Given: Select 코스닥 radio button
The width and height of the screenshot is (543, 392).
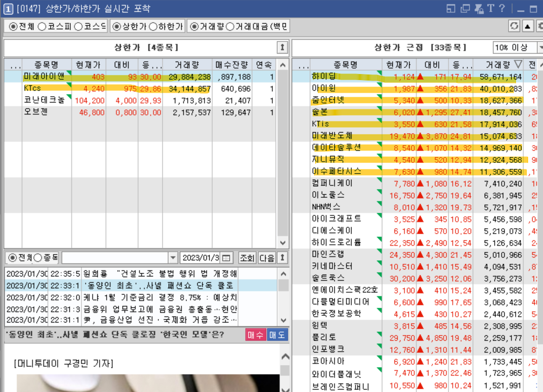Looking at the screenshot, I should point(78,26).
